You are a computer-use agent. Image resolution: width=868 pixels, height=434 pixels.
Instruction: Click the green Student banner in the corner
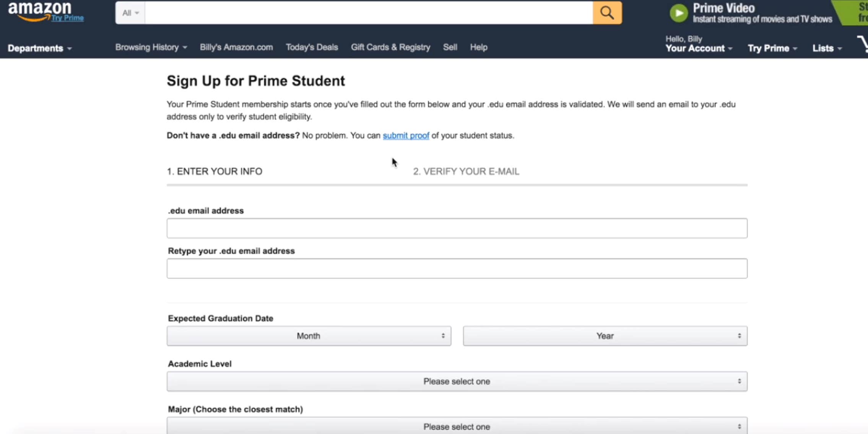[x=855, y=12]
